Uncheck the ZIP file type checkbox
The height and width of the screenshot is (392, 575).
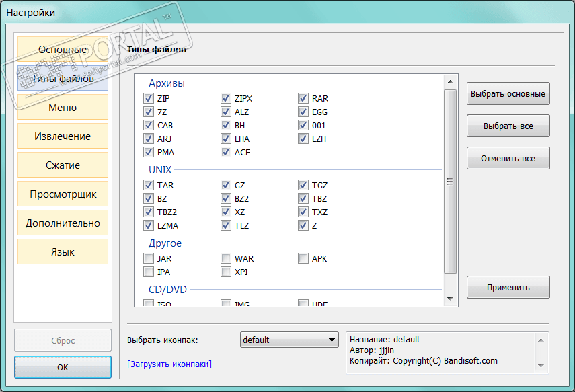click(149, 98)
